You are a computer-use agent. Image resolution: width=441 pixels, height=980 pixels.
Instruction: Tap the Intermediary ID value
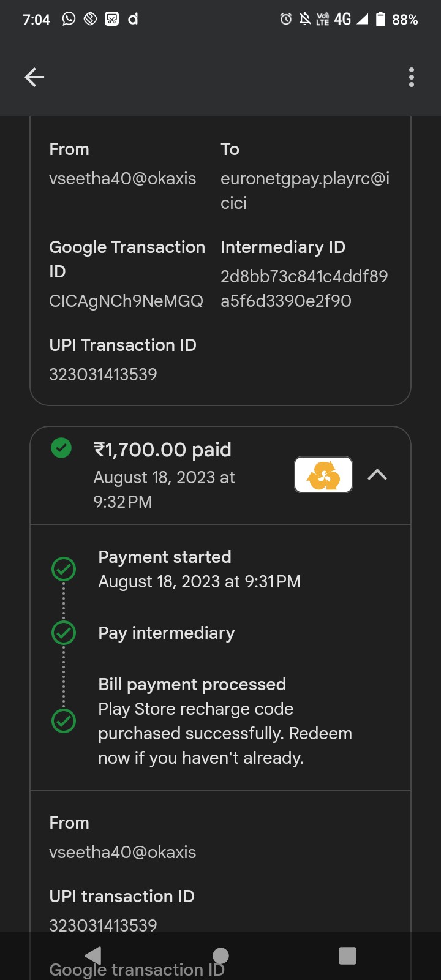(x=304, y=288)
